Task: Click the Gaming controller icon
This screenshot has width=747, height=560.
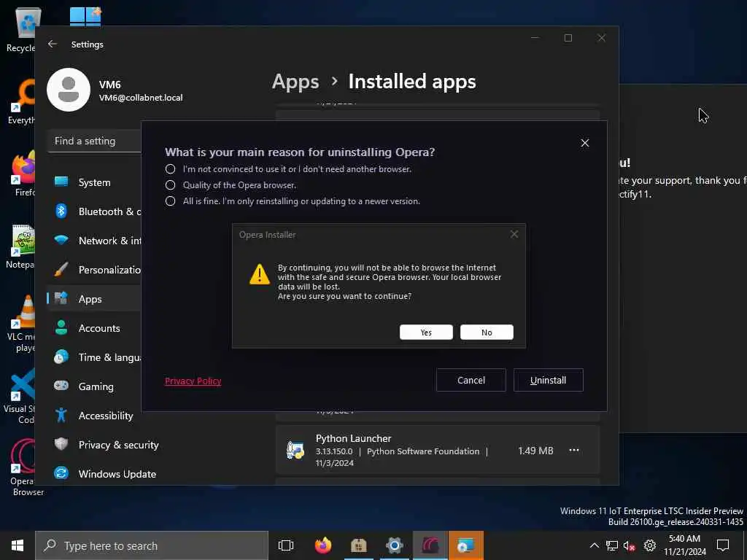Action: 61,385
